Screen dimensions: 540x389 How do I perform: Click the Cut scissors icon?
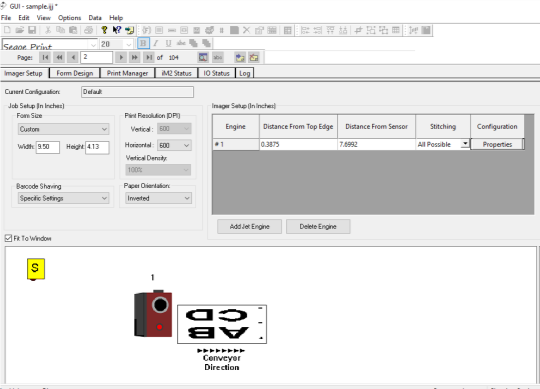click(48, 30)
